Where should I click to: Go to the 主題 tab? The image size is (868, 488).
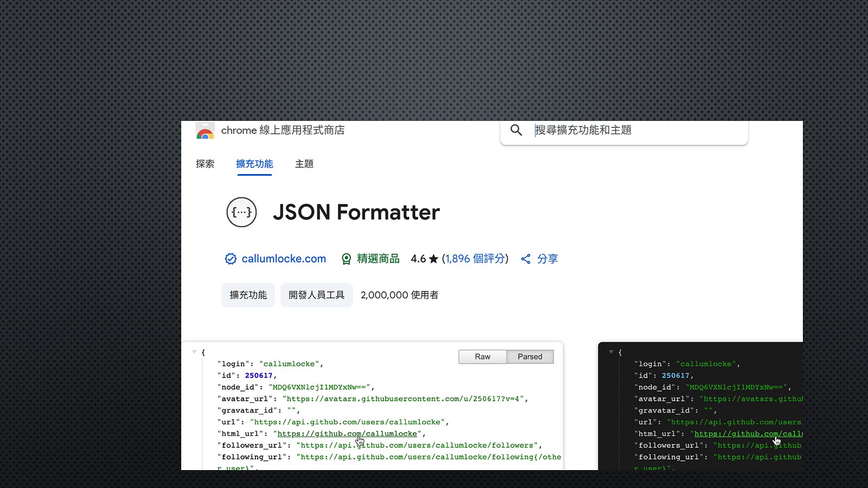coord(304,164)
